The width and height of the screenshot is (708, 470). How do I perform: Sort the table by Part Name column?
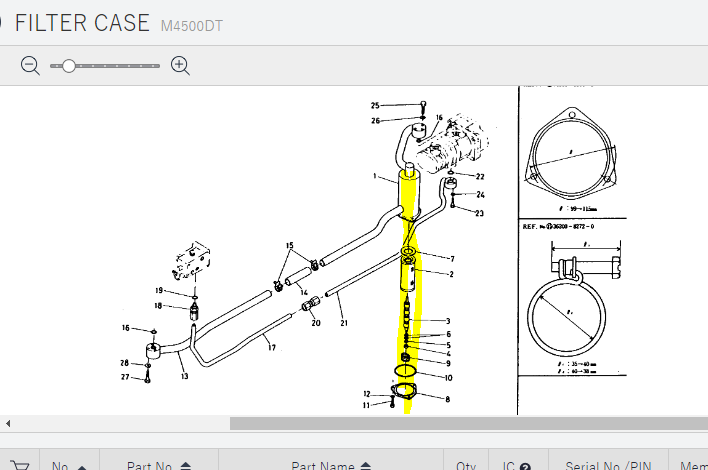click(366, 466)
